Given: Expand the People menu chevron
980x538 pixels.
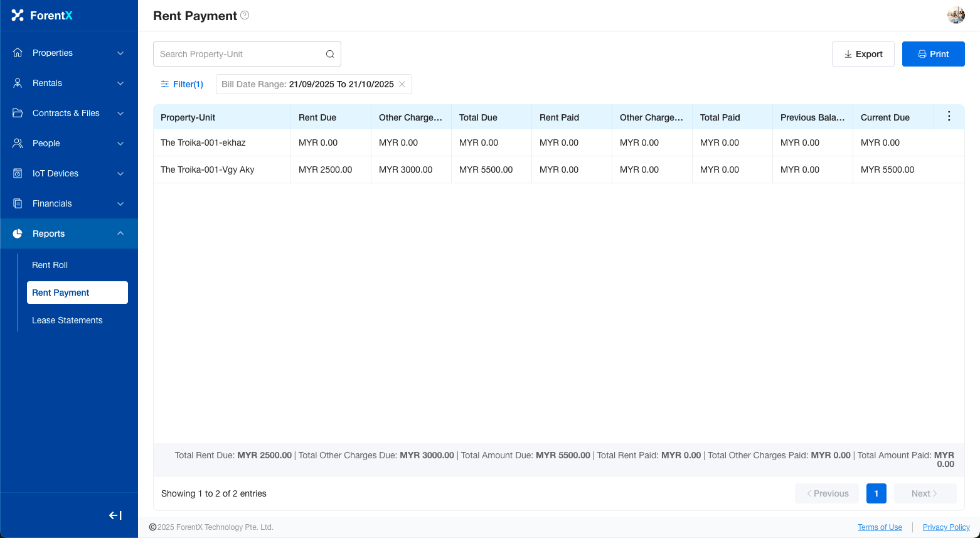Looking at the screenshot, I should click(x=120, y=144).
